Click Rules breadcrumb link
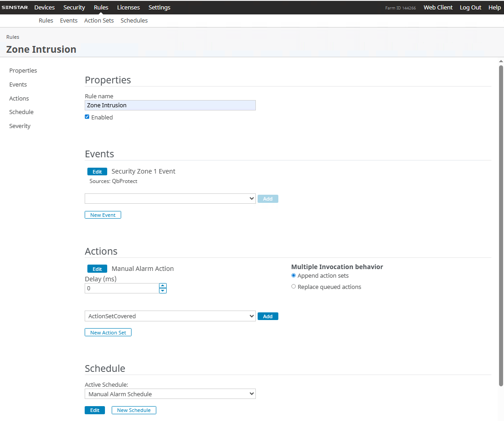Screen dimensions: 504x421 point(13,37)
